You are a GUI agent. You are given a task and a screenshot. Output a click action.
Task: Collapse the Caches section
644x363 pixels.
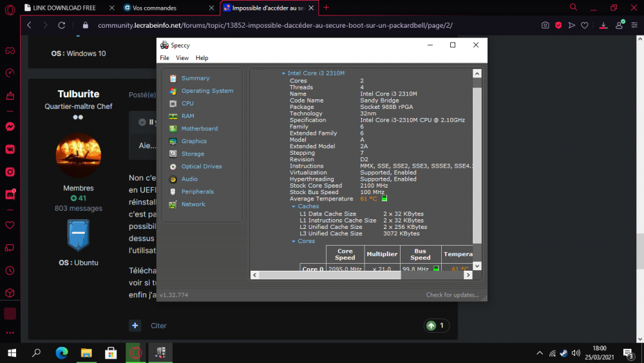(x=294, y=206)
